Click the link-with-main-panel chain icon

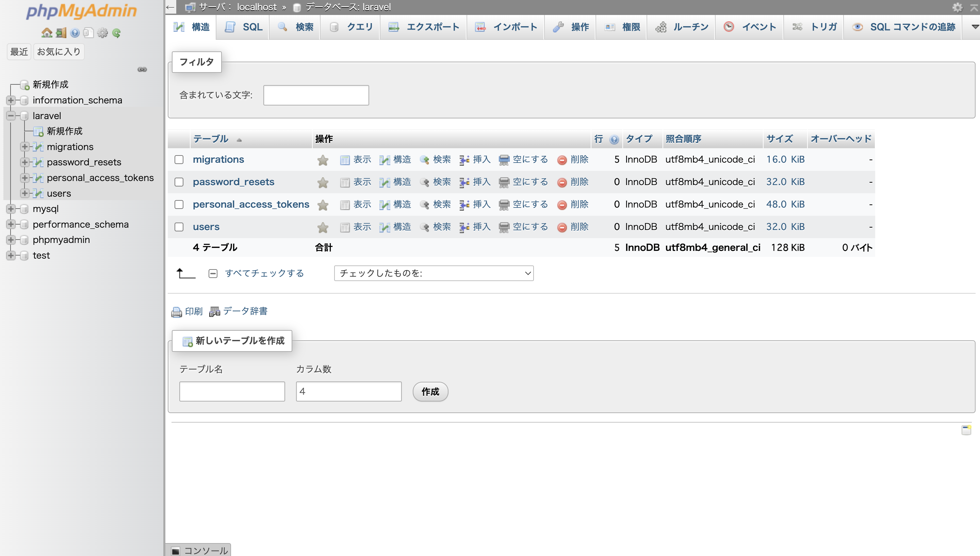click(x=142, y=69)
